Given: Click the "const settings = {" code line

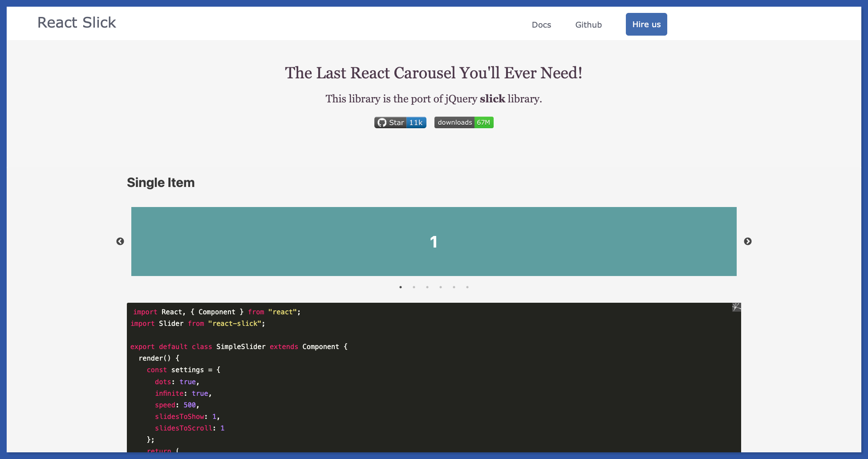Looking at the screenshot, I should point(183,370).
